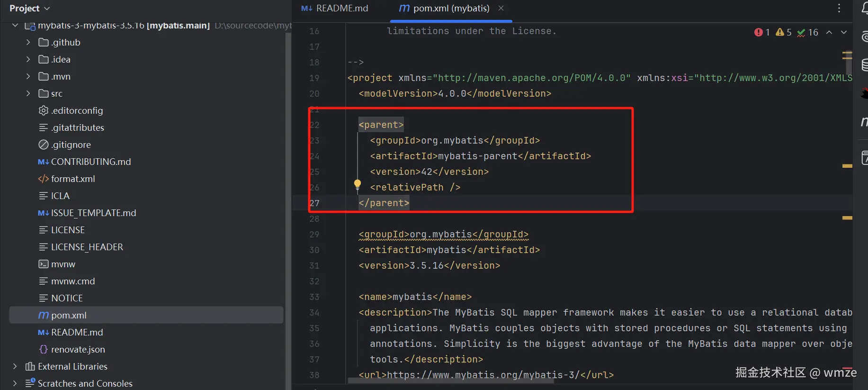Expand the .github folder
The height and width of the screenshot is (390, 868).
point(28,42)
